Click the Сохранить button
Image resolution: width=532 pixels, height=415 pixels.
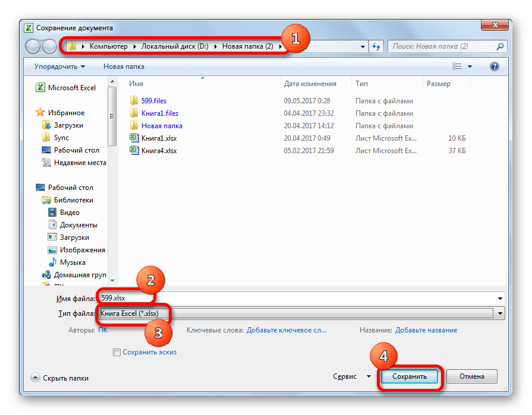(x=409, y=376)
